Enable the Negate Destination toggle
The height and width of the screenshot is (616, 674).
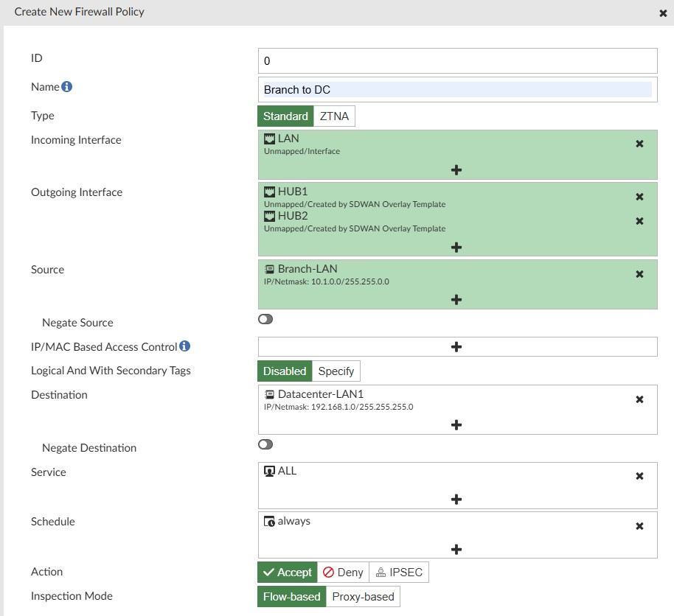[265, 445]
